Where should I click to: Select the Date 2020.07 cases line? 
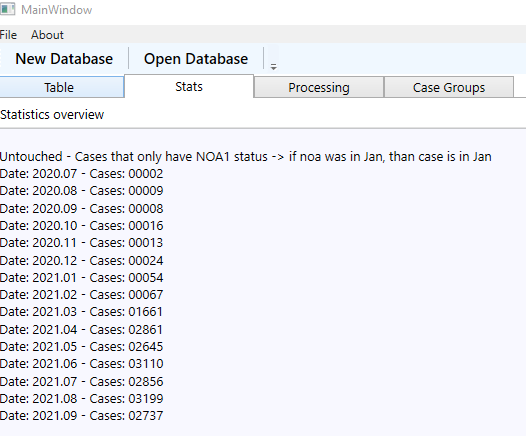(x=82, y=174)
